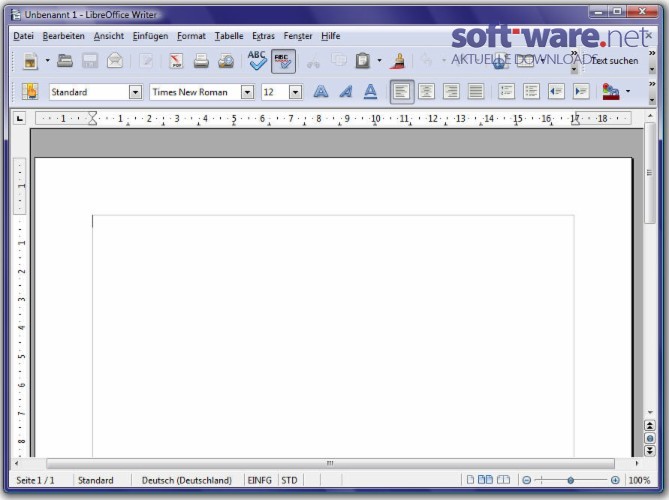Viewport: 669px width, 500px height.
Task: Click Decrease Indent icon
Action: (556, 92)
